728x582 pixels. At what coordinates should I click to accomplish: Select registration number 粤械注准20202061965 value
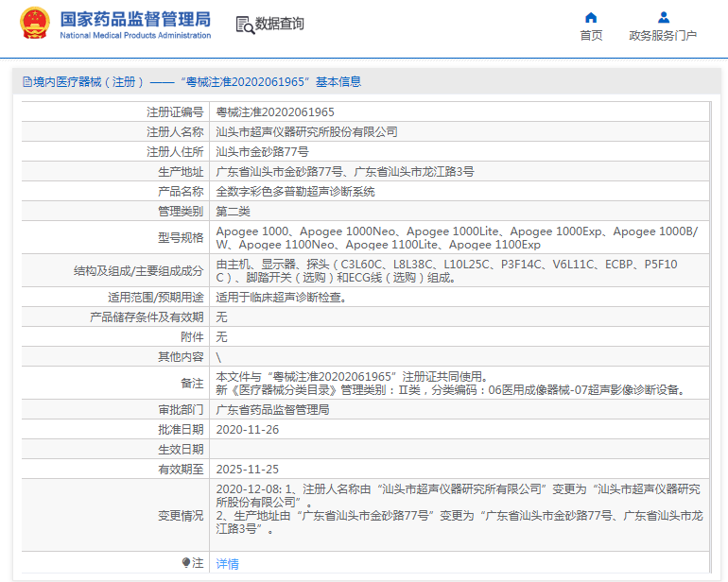pos(275,111)
